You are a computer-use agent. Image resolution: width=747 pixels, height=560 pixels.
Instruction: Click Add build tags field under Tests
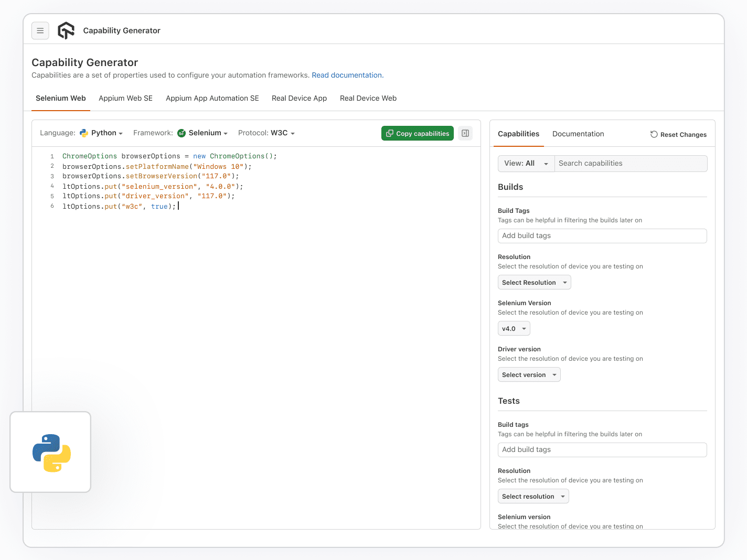(602, 450)
